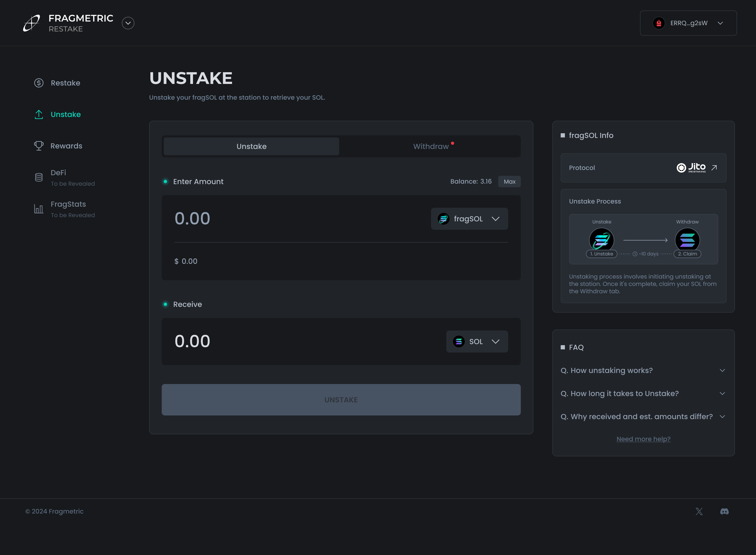Image resolution: width=756 pixels, height=555 pixels.
Task: Open the product switcher chevron beside Fragmetric
Action: click(x=128, y=23)
